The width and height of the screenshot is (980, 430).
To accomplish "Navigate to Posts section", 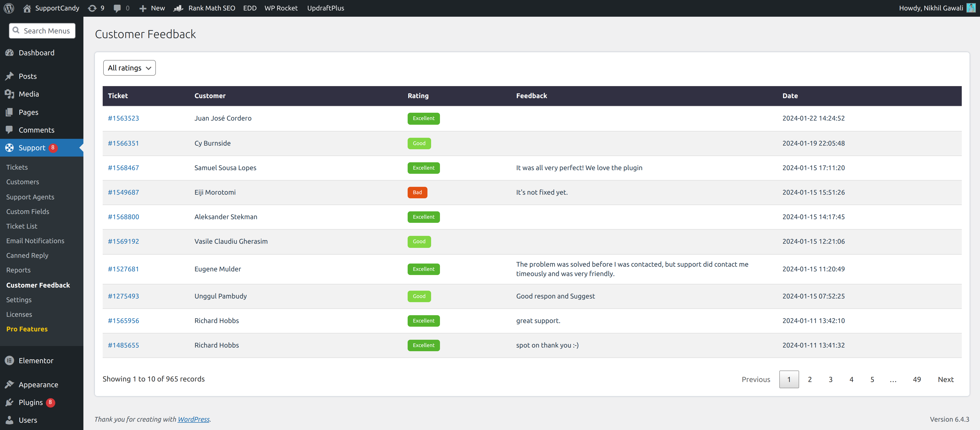I will tap(28, 76).
